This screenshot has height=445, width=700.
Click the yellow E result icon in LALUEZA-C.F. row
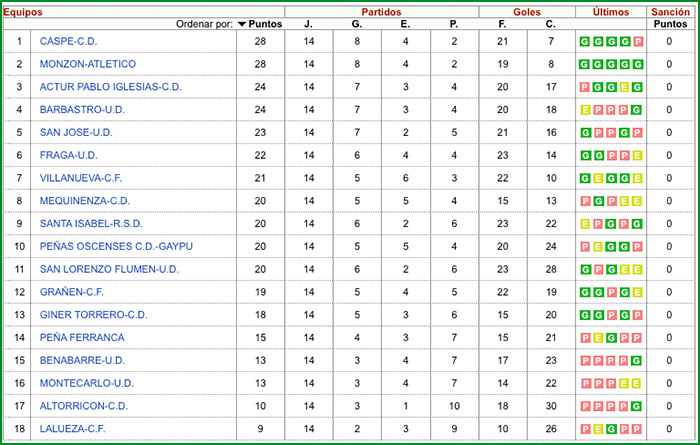(598, 429)
